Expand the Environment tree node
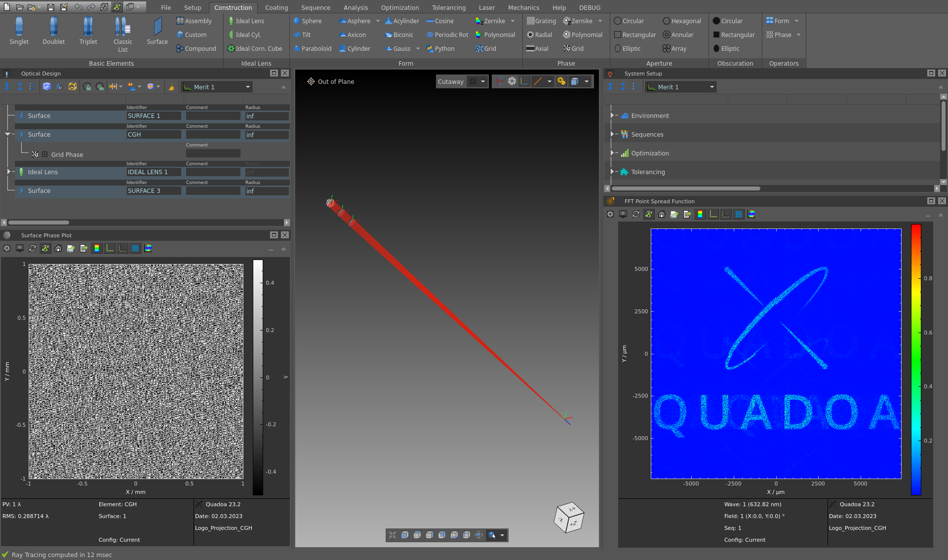This screenshot has width=948, height=560. pos(612,115)
